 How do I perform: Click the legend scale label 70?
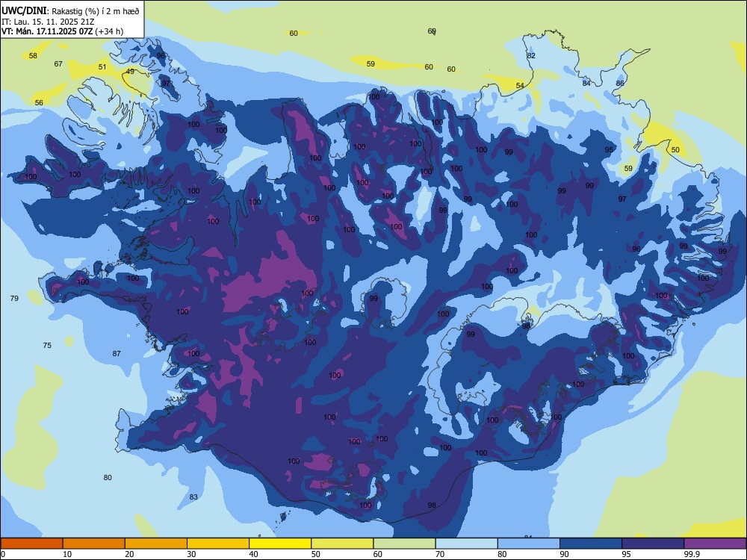440,554
